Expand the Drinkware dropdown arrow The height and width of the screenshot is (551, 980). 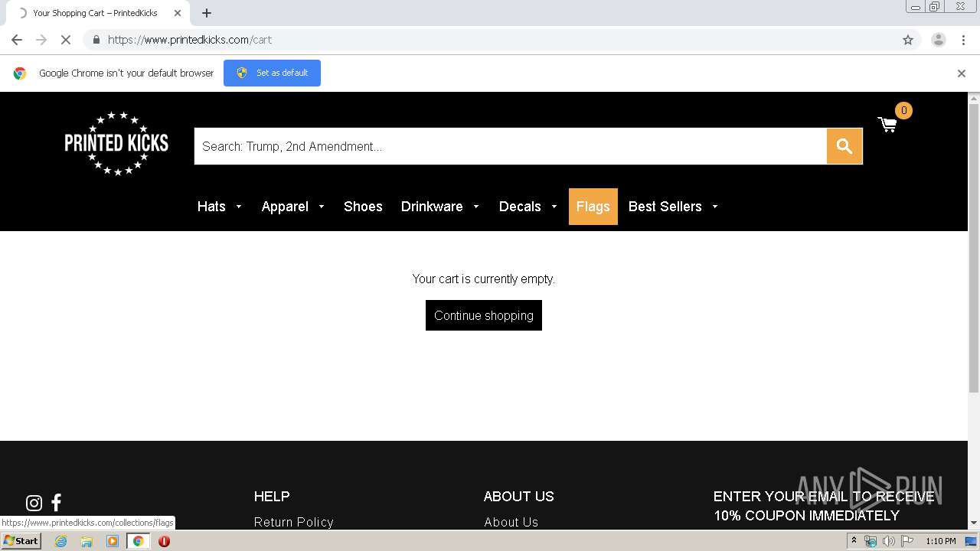point(476,207)
